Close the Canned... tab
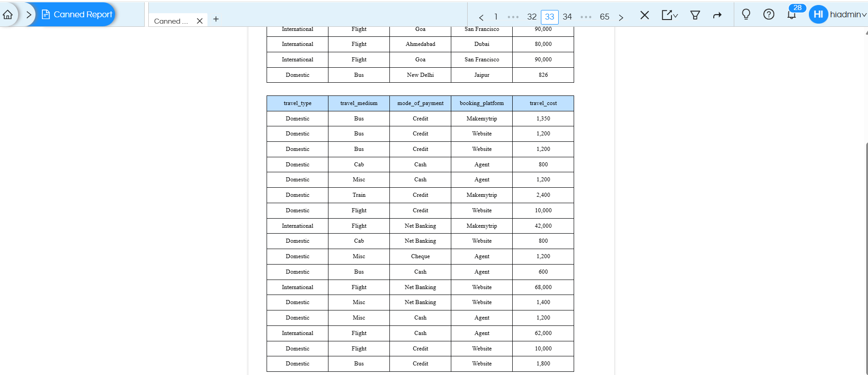The image size is (868, 375). point(200,21)
